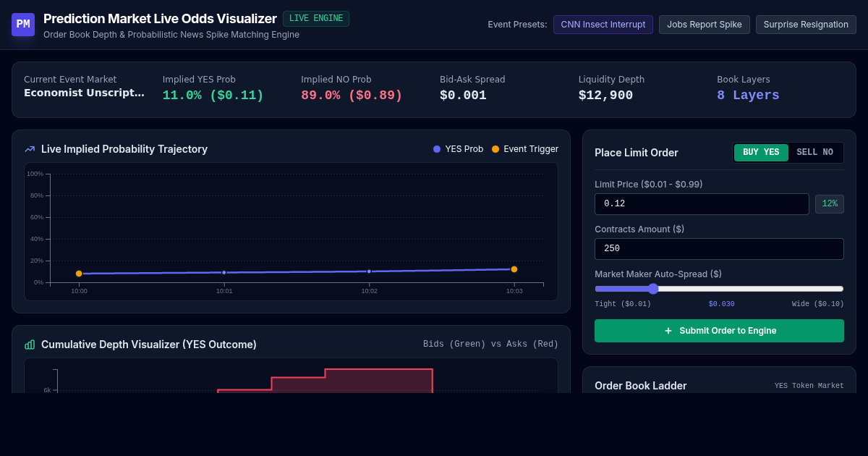This screenshot has width=868, height=456.
Task: Click the Bids (Green) vs Asks (Red) label
Action: (x=490, y=345)
